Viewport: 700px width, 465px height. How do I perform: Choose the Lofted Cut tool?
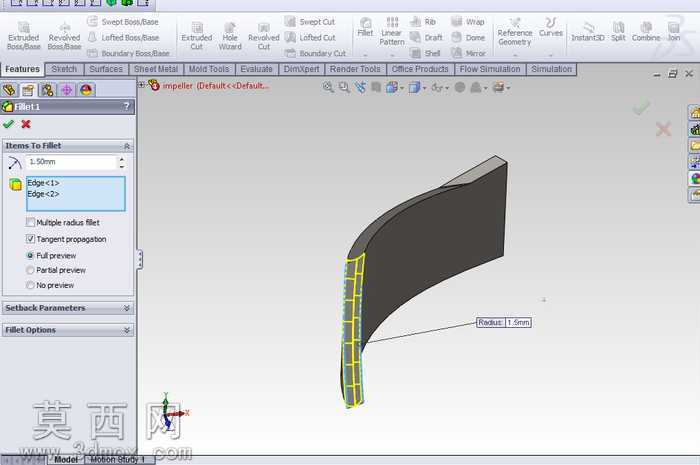(x=310, y=37)
